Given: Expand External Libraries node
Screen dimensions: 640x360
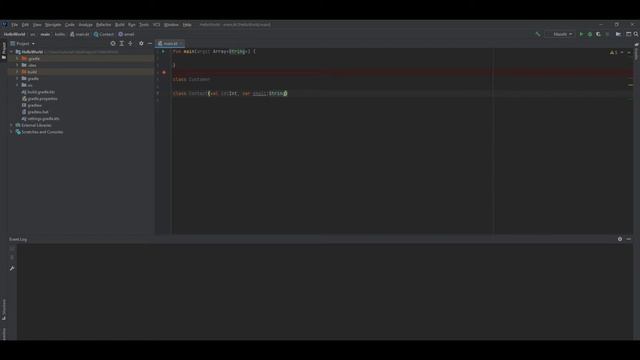Looking at the screenshot, I should 11,125.
